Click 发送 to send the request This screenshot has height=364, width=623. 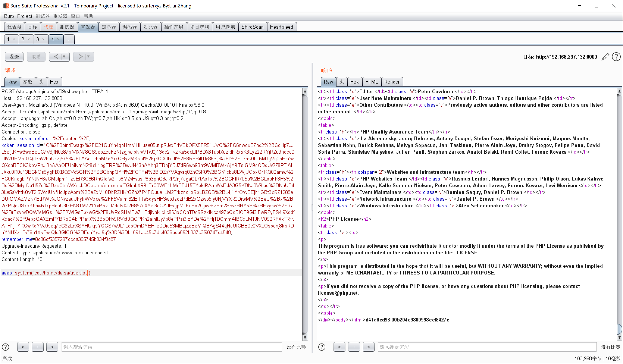pyautogui.click(x=14, y=57)
